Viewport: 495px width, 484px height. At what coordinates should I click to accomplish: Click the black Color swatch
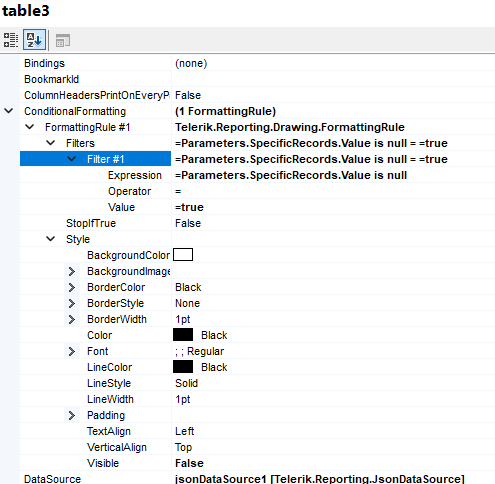coord(183,335)
